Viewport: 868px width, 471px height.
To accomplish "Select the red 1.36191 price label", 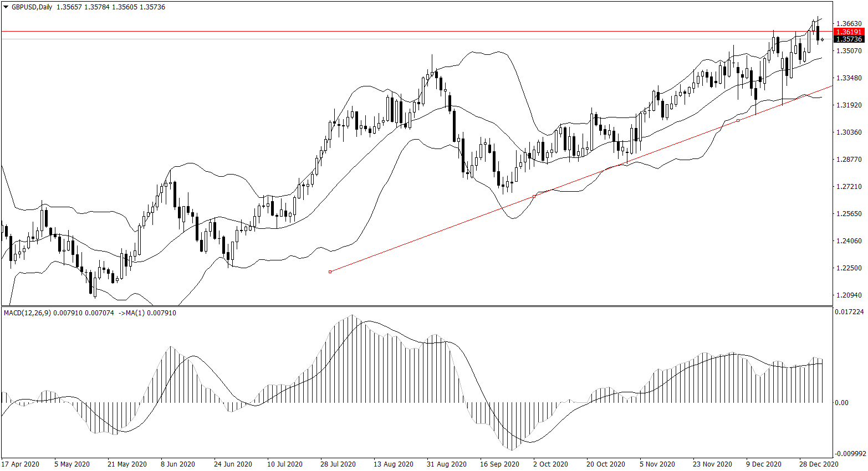I will tap(849, 32).
